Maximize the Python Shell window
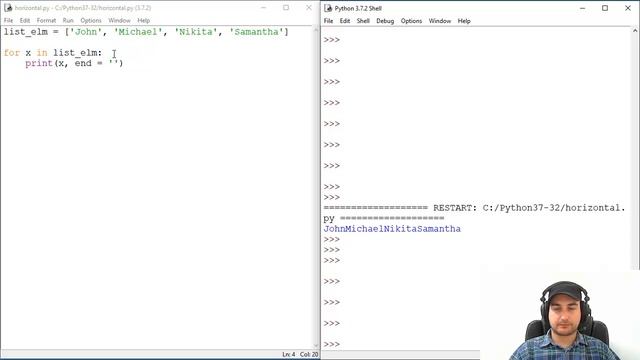The height and width of the screenshot is (360, 640). (x=605, y=8)
